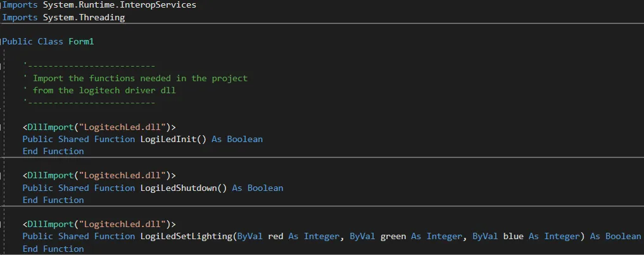Click the 'red' parameter name
This screenshot has height=255, width=644.
(275, 237)
